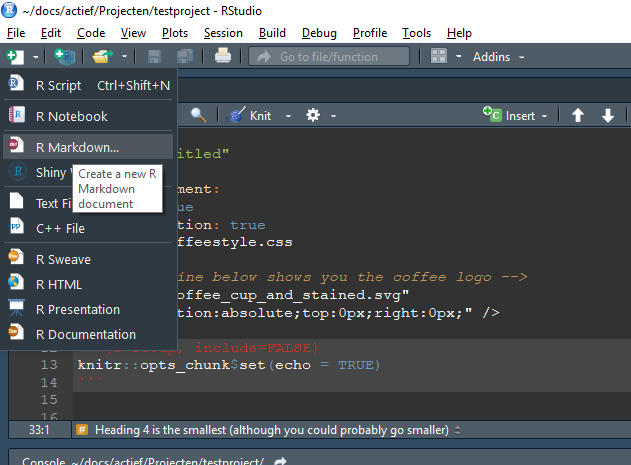Viewport: 631px width, 465px height.
Task: Expand the recent files dropdown arrow
Action: [x=124, y=56]
